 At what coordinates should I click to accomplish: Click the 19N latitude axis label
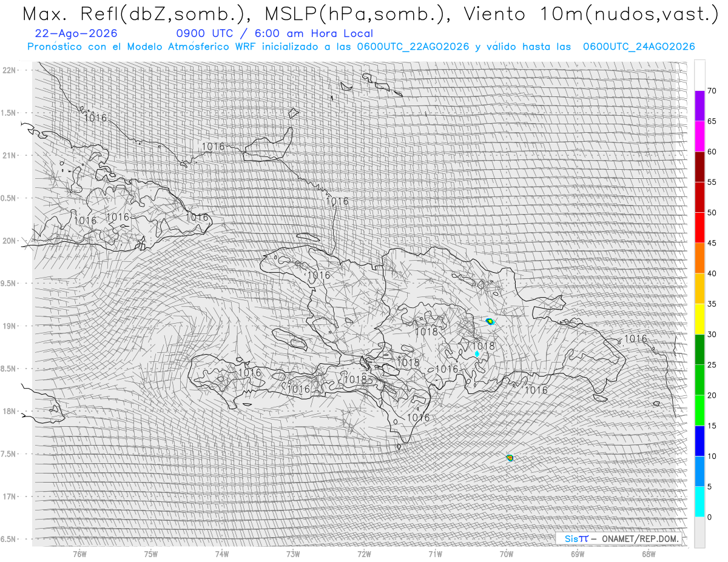point(9,326)
